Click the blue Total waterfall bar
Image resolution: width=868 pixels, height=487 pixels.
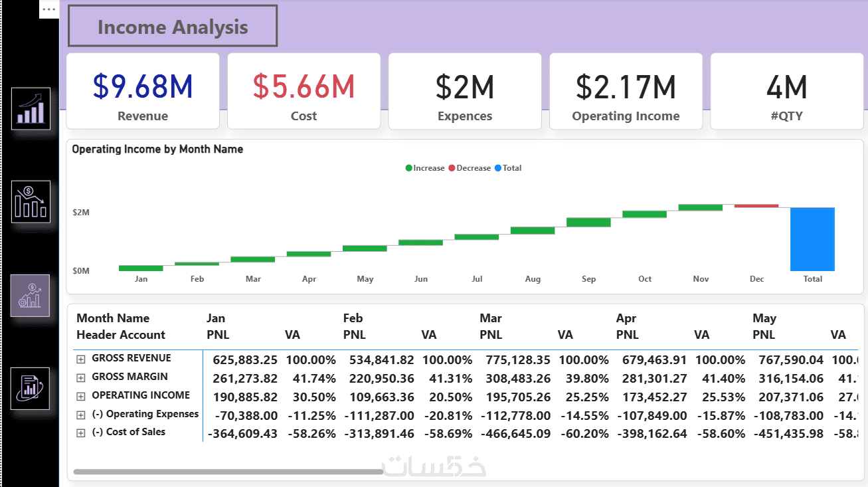coord(812,239)
